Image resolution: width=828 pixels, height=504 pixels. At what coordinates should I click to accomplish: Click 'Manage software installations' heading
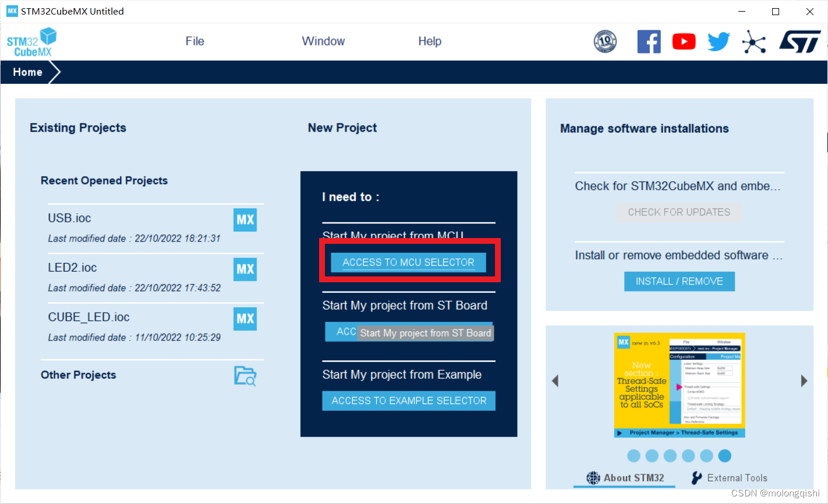click(x=645, y=129)
